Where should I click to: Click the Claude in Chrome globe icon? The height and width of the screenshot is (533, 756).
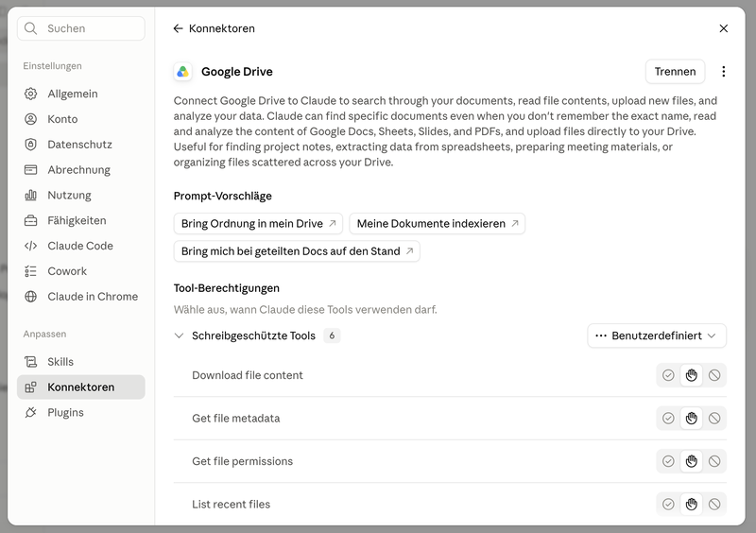[x=30, y=297]
